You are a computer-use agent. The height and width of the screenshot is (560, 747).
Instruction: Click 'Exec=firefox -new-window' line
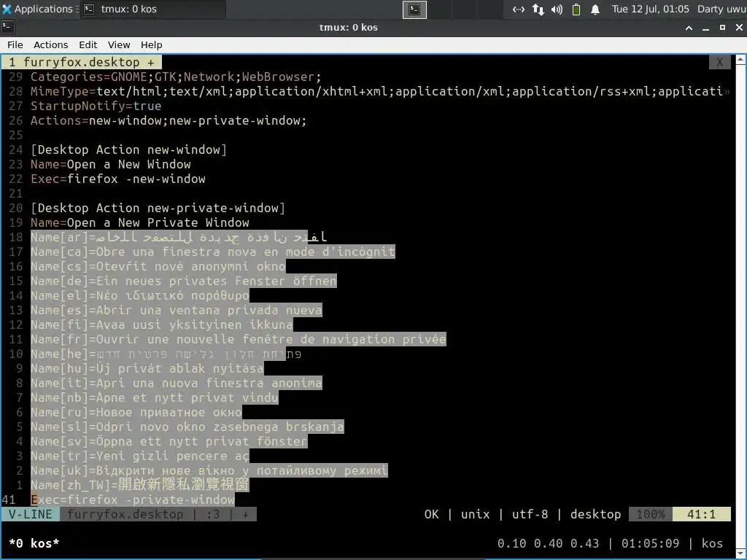pos(117,179)
